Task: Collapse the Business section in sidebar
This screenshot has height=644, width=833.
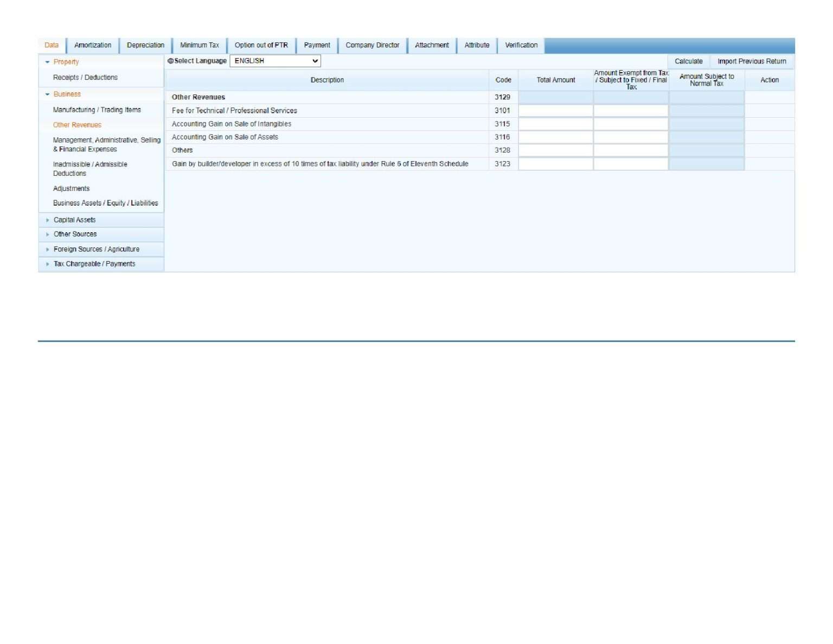Action: [47, 94]
